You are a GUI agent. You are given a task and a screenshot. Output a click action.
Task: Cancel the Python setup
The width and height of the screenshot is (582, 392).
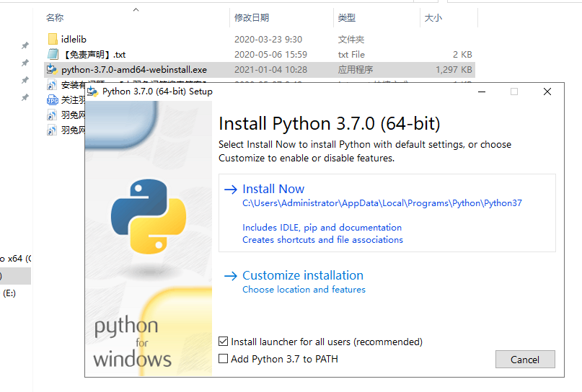point(525,360)
